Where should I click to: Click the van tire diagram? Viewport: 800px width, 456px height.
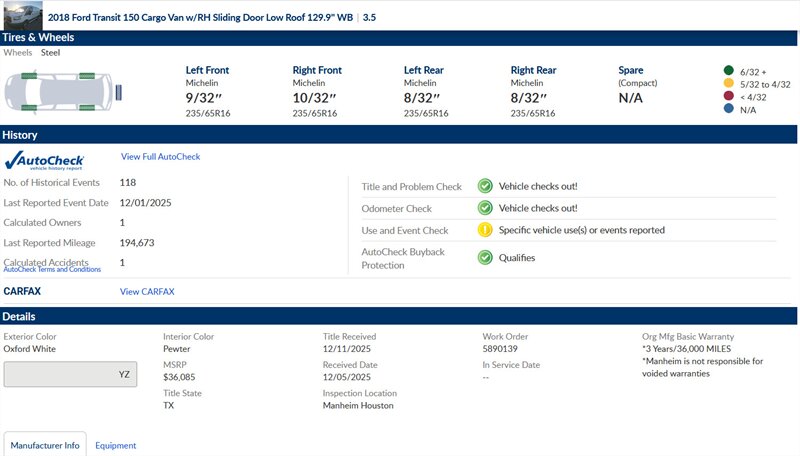click(62, 92)
